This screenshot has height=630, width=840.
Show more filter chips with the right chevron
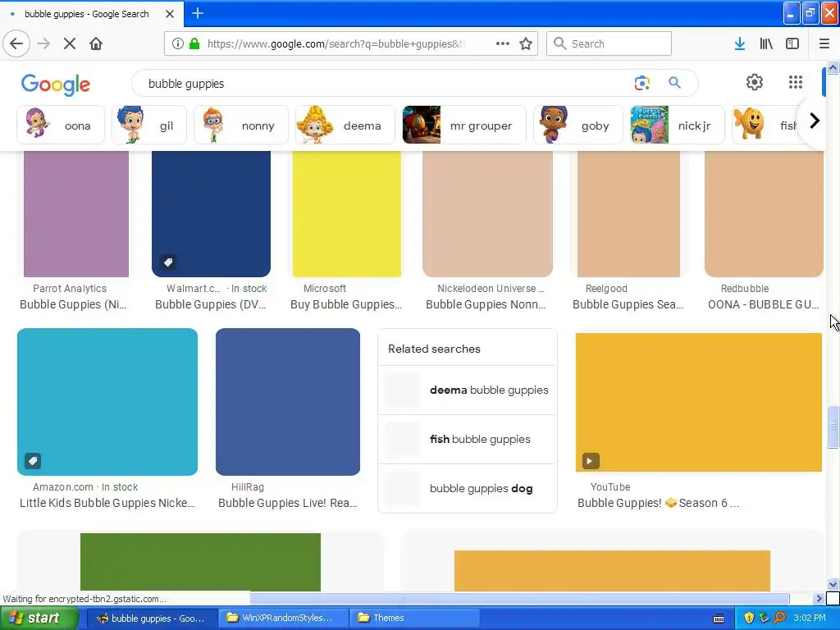coord(815,121)
